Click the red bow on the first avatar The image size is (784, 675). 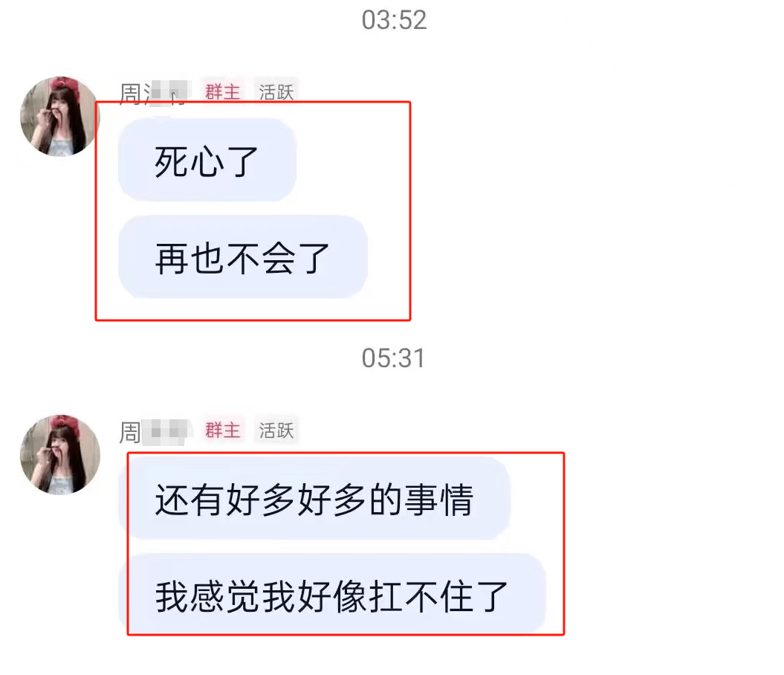[64, 86]
